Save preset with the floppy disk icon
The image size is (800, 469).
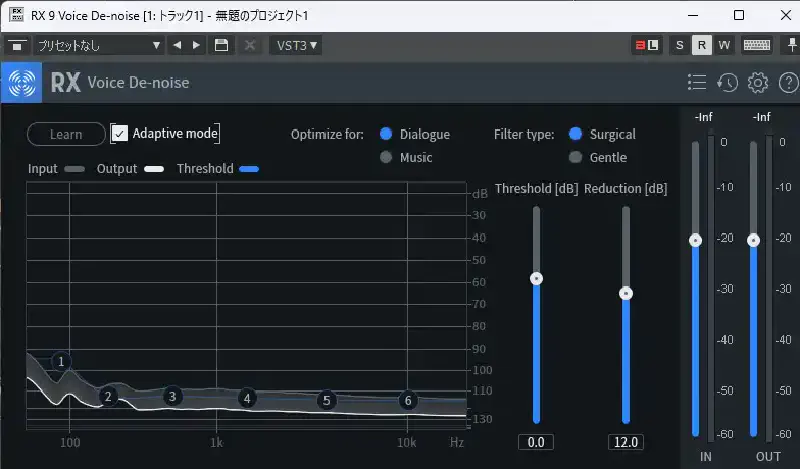(221, 45)
